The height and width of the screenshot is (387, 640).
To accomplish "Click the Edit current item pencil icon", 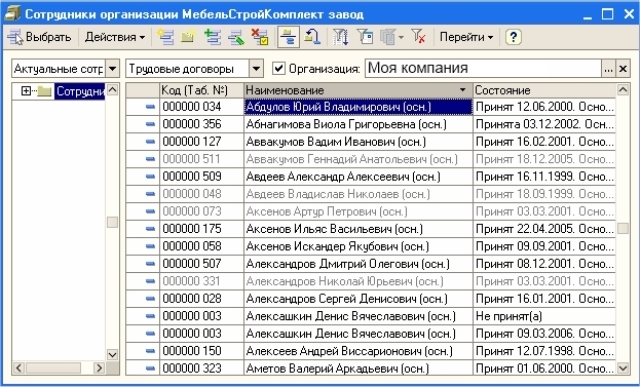I will pos(236,37).
